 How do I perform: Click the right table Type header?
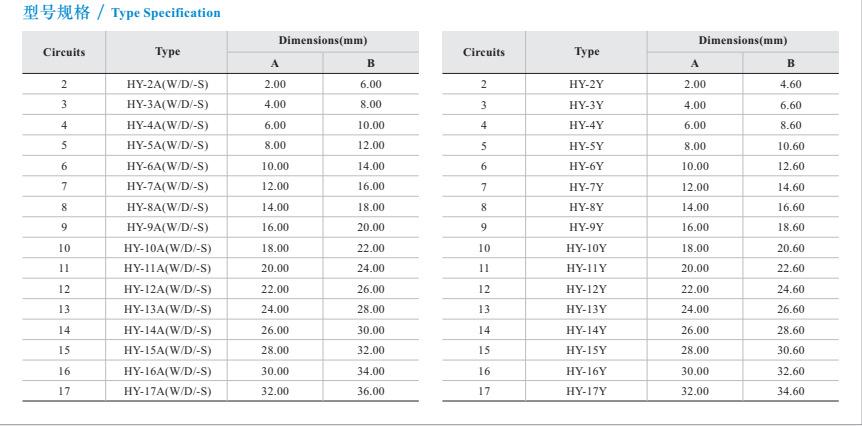click(586, 52)
